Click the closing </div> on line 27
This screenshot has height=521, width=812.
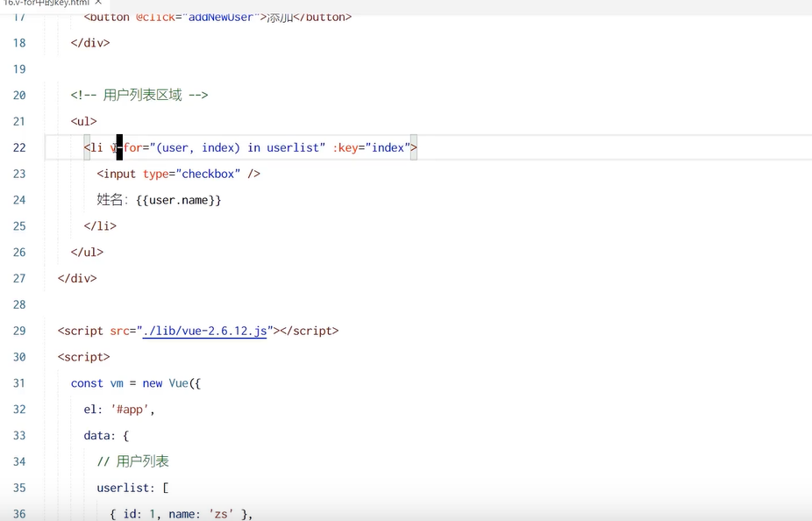click(77, 279)
